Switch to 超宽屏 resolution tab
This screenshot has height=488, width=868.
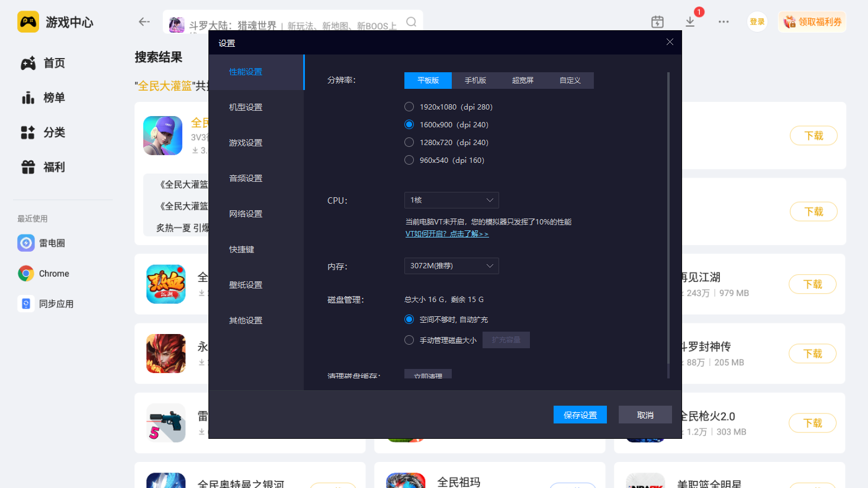point(523,81)
